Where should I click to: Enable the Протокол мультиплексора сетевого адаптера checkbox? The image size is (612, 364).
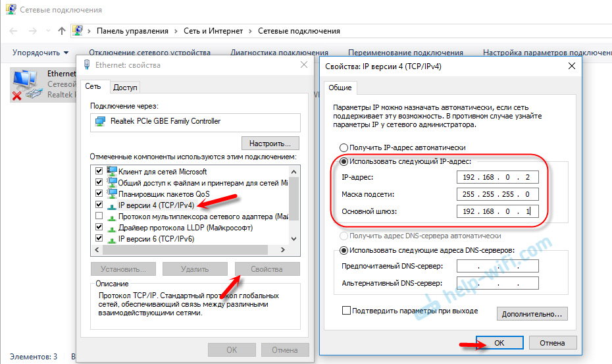(99, 216)
